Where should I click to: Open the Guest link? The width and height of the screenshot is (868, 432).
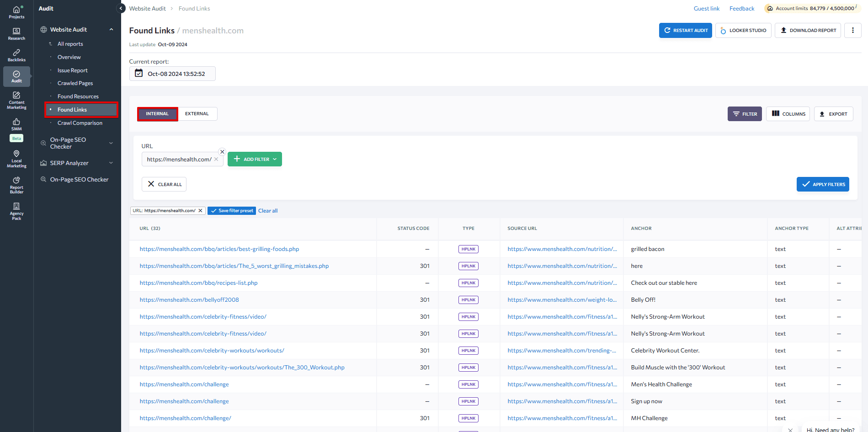tap(707, 9)
